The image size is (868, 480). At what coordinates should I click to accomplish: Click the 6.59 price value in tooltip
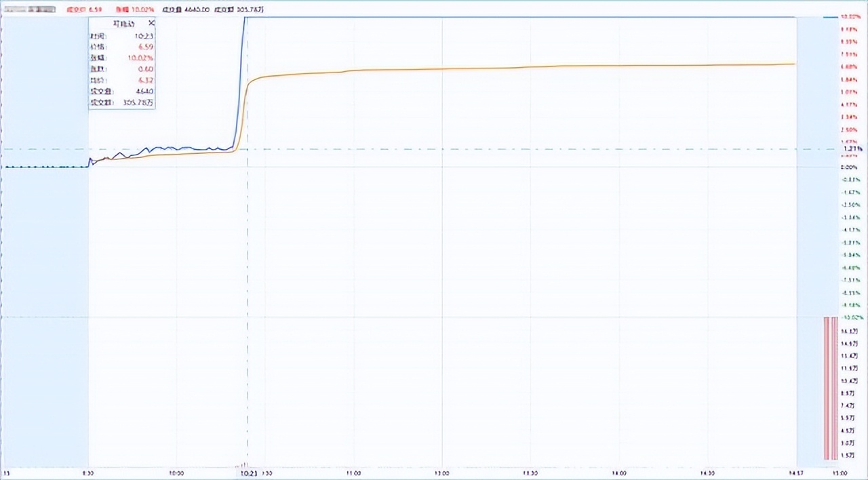coord(145,46)
